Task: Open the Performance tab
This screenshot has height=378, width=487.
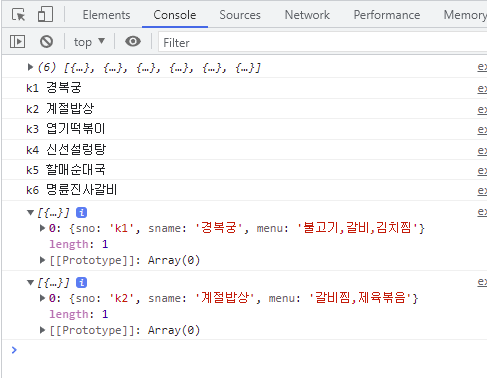Action: pyautogui.click(x=387, y=15)
